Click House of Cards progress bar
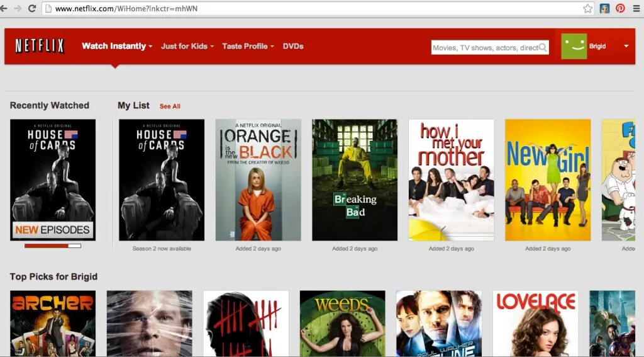The image size is (644, 357). pos(53,246)
